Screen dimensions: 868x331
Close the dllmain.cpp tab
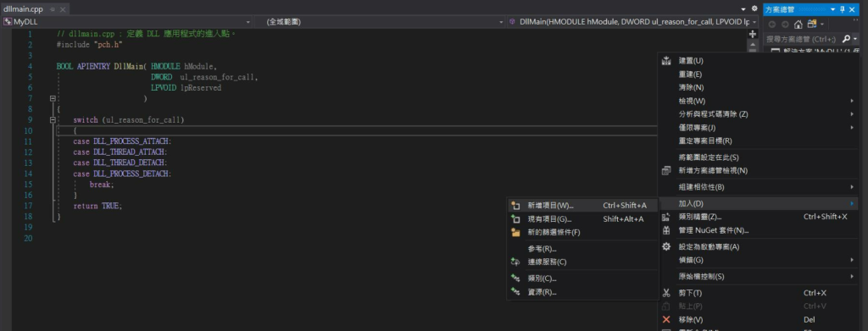(x=62, y=10)
